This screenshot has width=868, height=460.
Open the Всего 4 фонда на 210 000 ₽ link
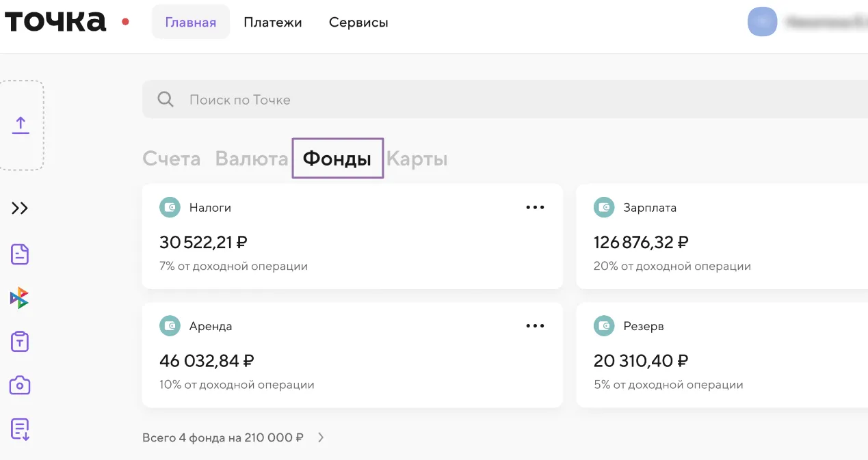coord(222,437)
